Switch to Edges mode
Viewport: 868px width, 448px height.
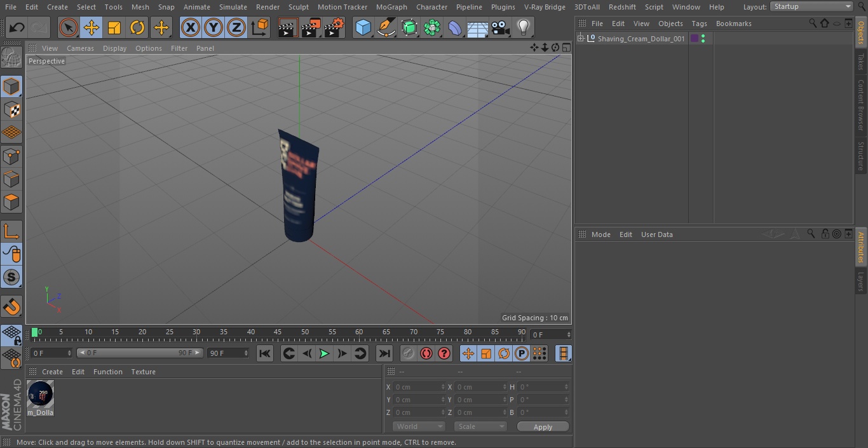(11, 179)
